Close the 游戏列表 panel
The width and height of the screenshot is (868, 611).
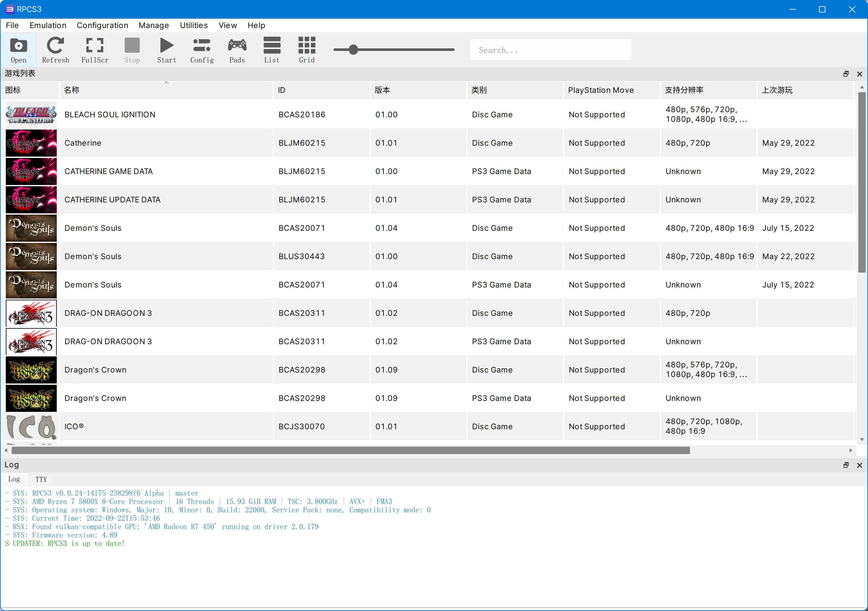[860, 74]
